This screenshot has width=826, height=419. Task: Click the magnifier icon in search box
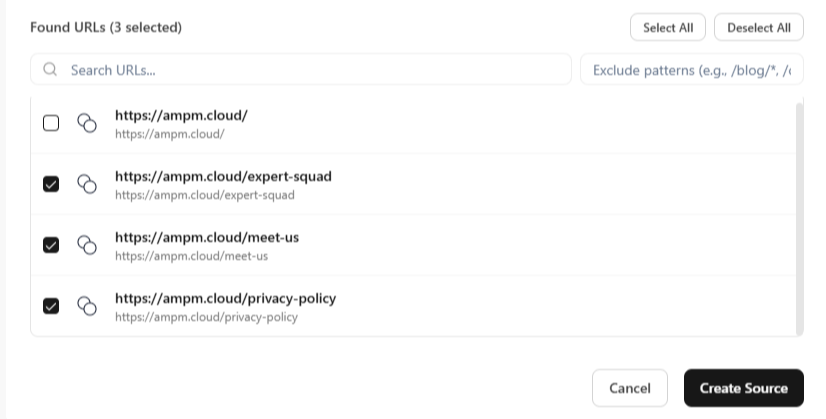tap(50, 70)
